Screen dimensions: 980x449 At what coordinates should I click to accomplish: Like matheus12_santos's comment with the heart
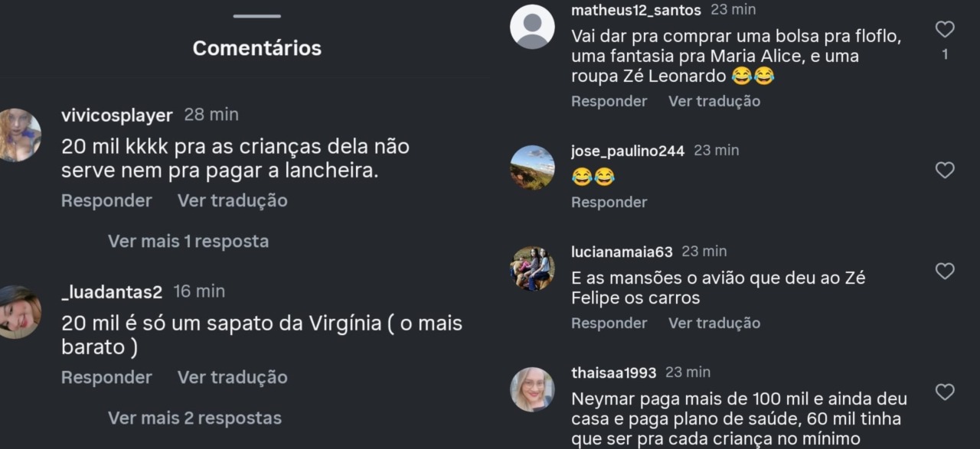945,30
